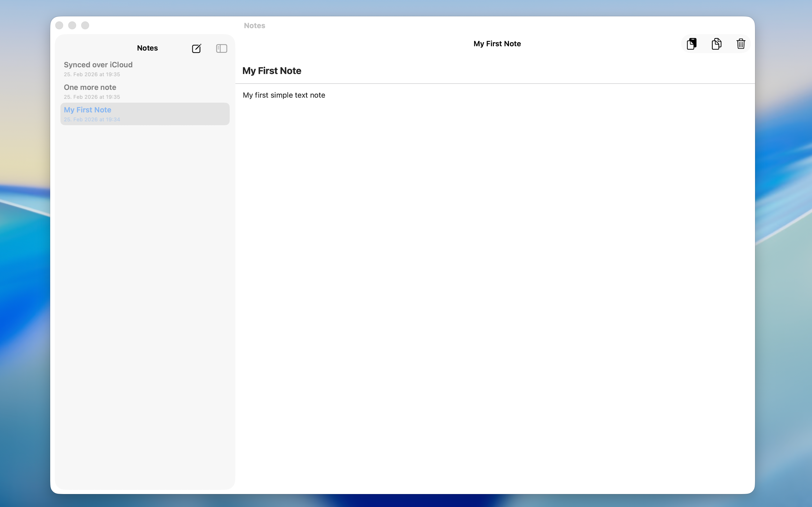Click the "My First Note" heading to edit the title
The image size is (812, 507).
pyautogui.click(x=272, y=71)
